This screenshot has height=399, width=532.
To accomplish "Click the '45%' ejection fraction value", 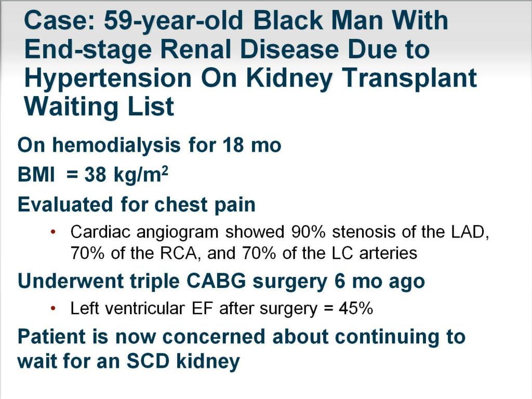I will coord(356,309).
